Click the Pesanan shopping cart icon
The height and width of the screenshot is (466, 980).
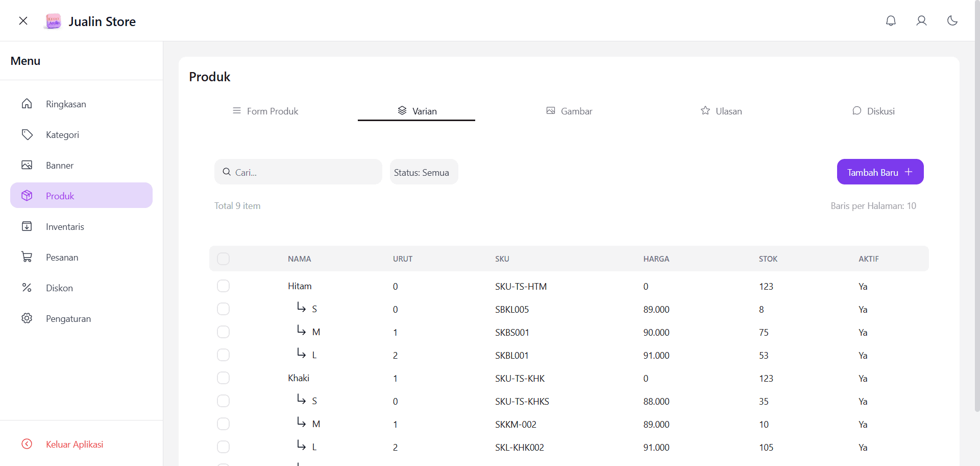[x=27, y=257]
